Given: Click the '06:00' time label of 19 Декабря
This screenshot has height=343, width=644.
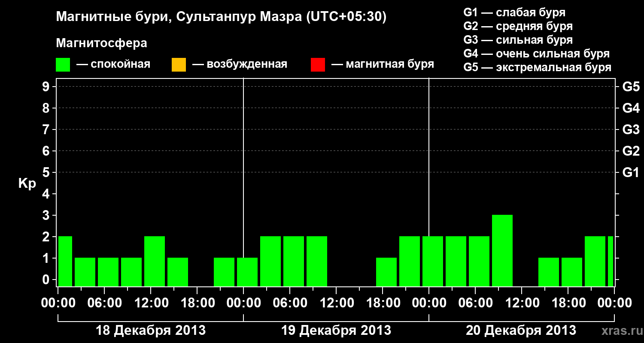Looking at the screenshot, I should [x=290, y=303].
